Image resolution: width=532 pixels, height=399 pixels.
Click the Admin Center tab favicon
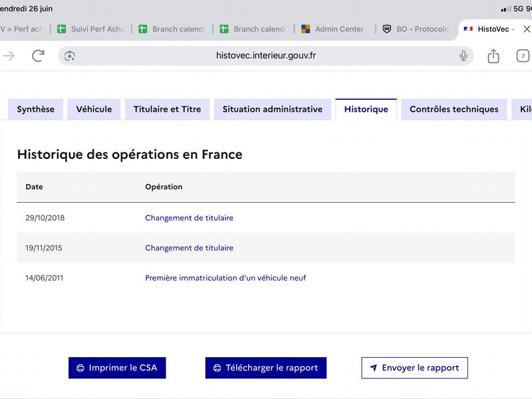pyautogui.click(x=306, y=29)
